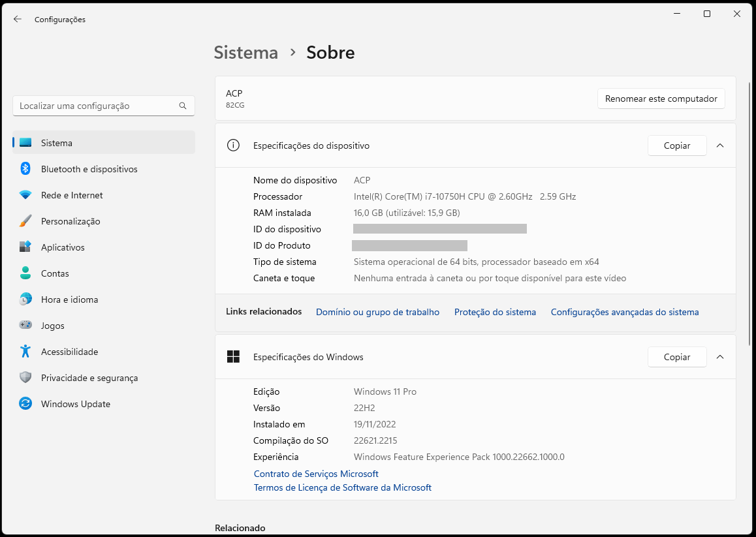Click the install date 19/11/2022
This screenshot has height=537, width=756.
pyautogui.click(x=375, y=425)
